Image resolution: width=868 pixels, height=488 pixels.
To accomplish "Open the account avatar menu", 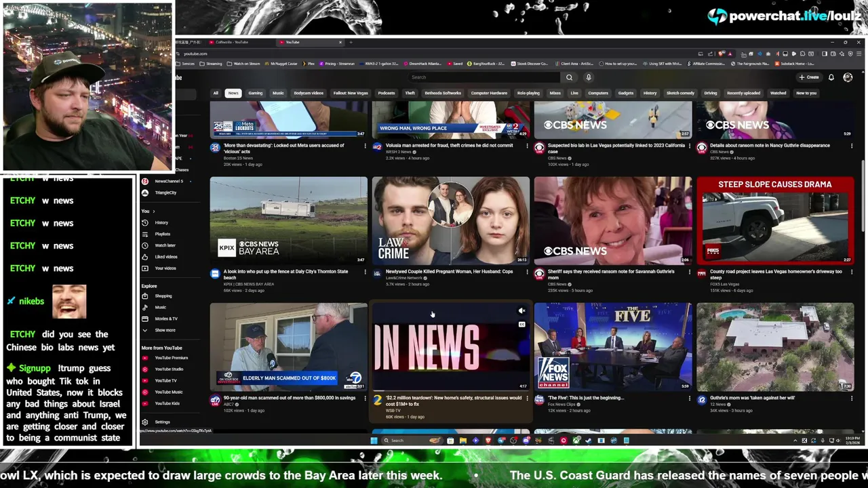I will tap(848, 77).
